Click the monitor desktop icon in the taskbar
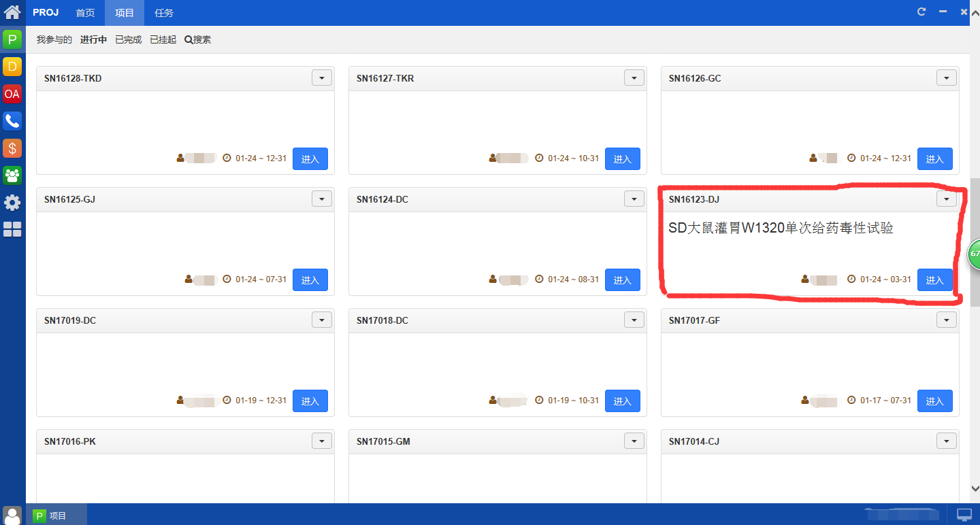980x525 pixels. pyautogui.click(x=964, y=515)
